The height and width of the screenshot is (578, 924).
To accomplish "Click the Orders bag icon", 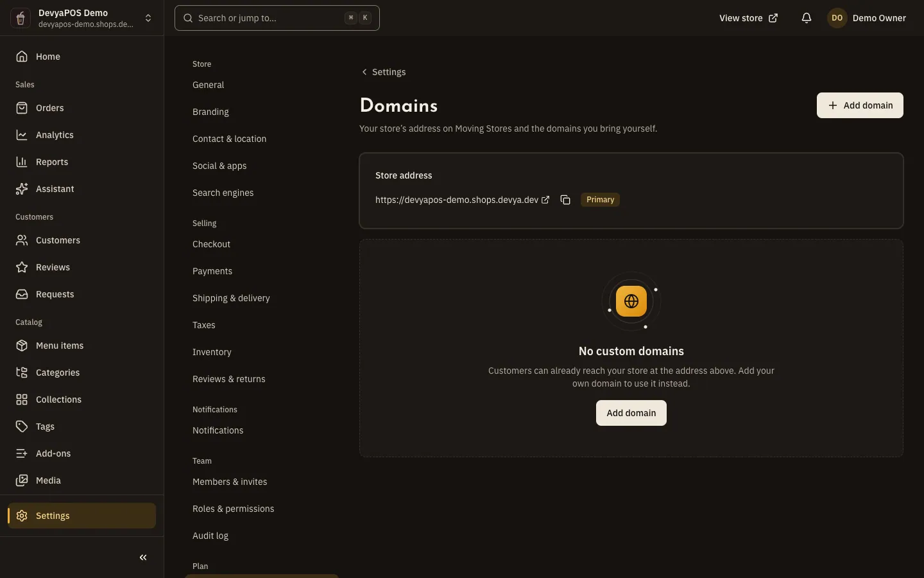I will [22, 108].
